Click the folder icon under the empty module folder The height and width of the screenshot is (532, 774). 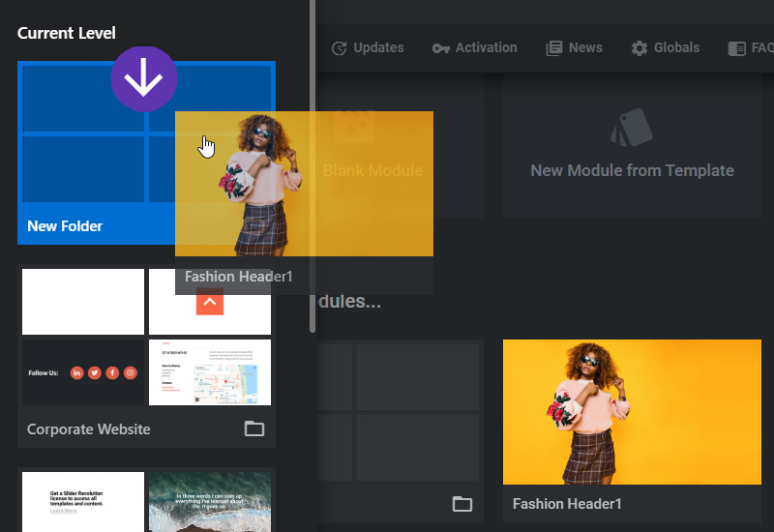(x=462, y=504)
